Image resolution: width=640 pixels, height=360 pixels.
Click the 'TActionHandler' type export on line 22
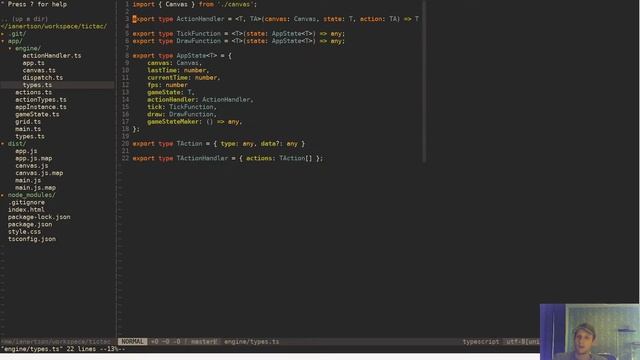pyautogui.click(x=202, y=159)
